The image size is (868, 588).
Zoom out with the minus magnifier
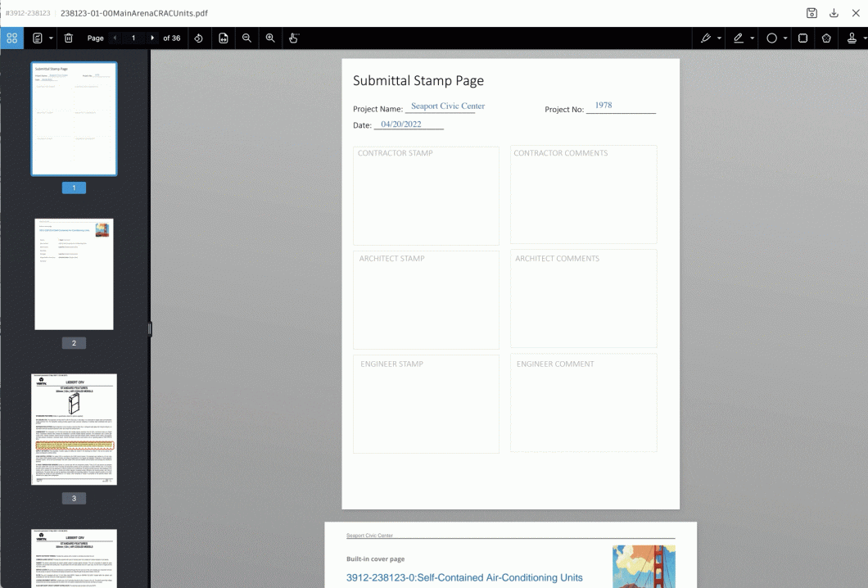click(x=247, y=38)
